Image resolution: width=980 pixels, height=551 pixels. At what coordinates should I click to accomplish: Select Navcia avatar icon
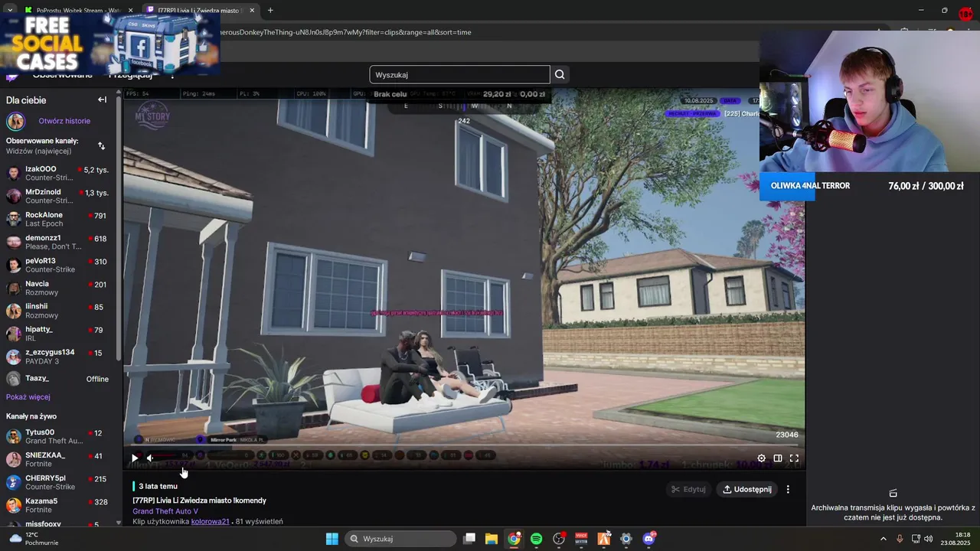tap(14, 288)
